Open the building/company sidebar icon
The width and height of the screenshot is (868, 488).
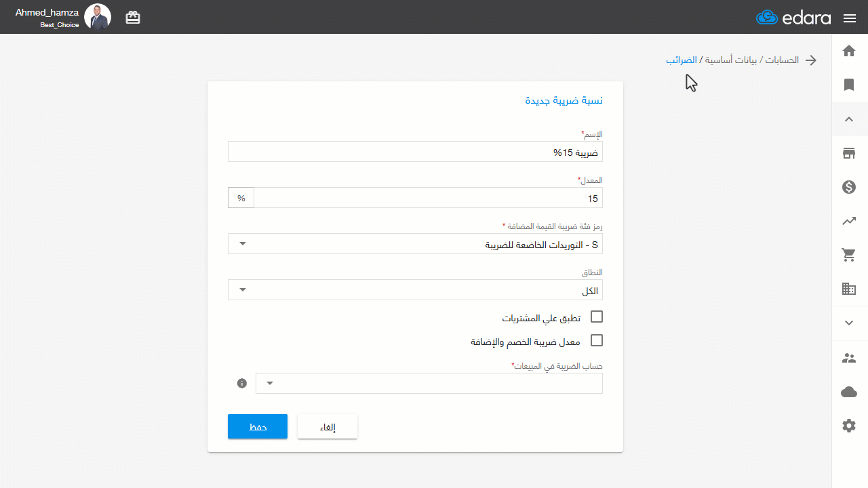[849, 289]
